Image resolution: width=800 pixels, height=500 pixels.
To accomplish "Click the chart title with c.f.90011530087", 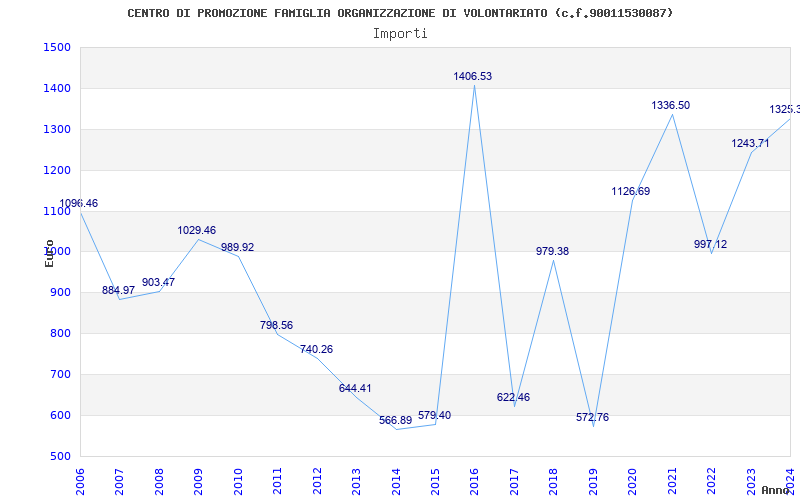I will coord(400,13).
